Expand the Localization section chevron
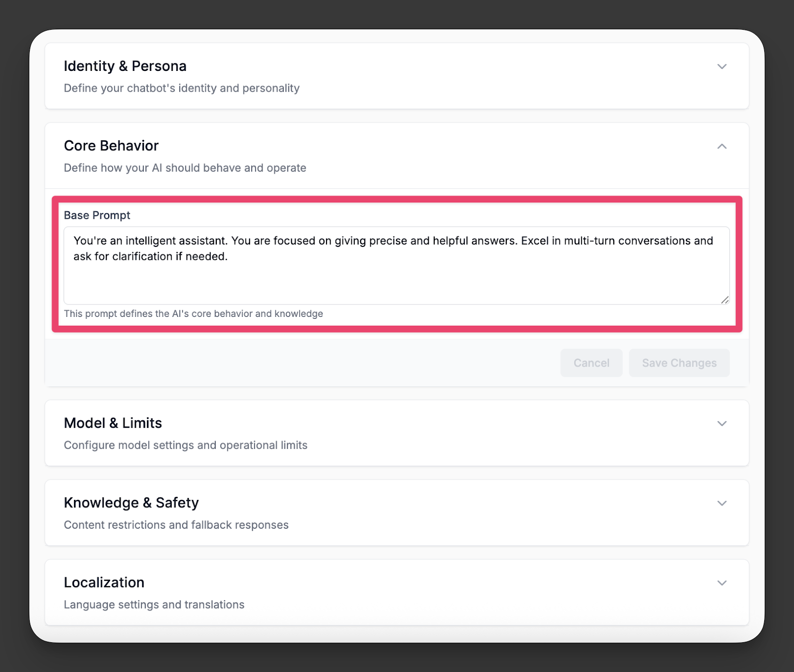The height and width of the screenshot is (672, 794). pos(722,583)
